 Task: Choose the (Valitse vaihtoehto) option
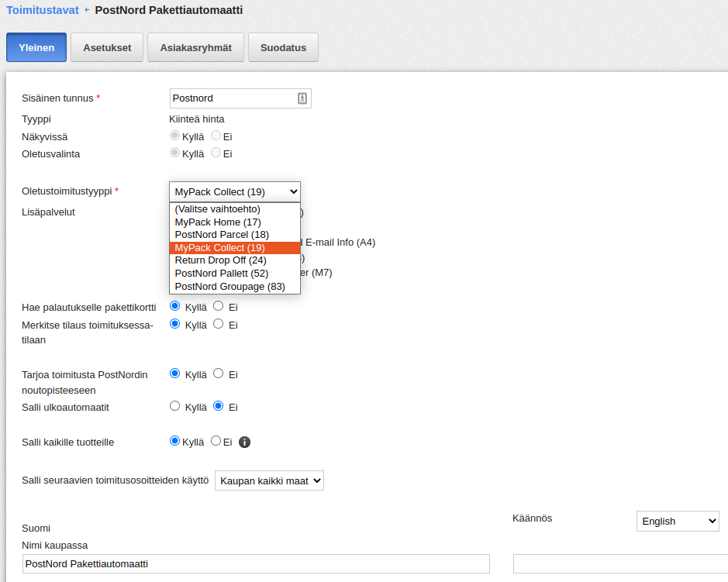pos(235,208)
